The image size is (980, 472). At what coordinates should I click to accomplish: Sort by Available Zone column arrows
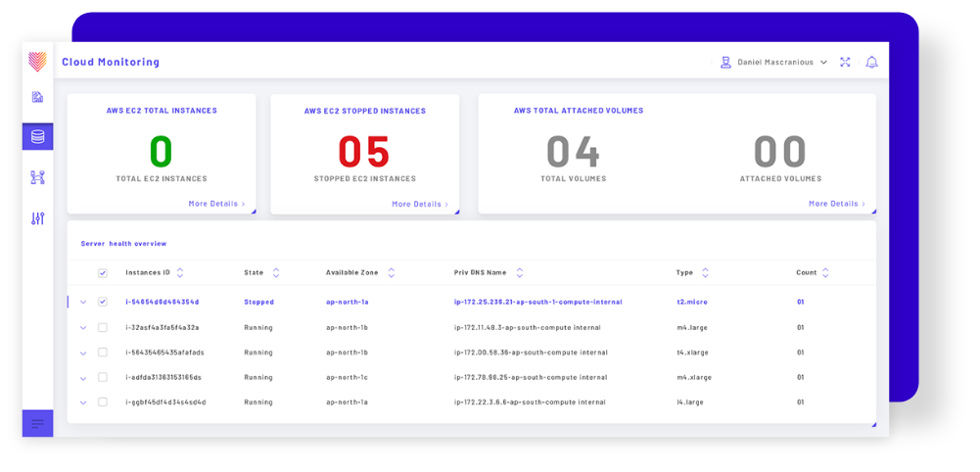click(x=392, y=272)
